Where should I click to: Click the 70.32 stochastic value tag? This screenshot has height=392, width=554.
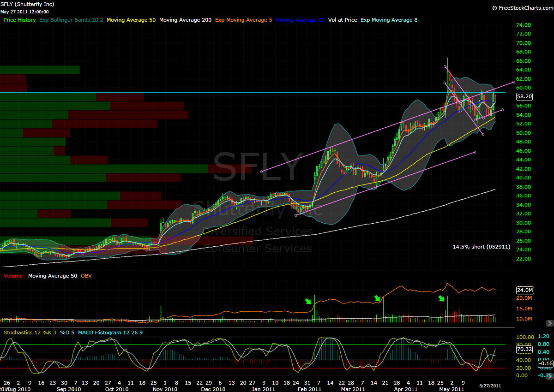click(x=525, y=349)
